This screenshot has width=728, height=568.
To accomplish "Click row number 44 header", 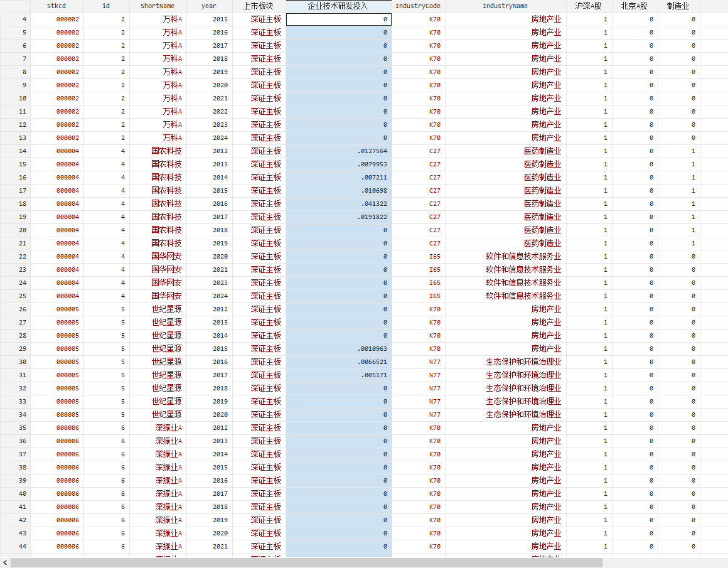I will coord(15,547).
